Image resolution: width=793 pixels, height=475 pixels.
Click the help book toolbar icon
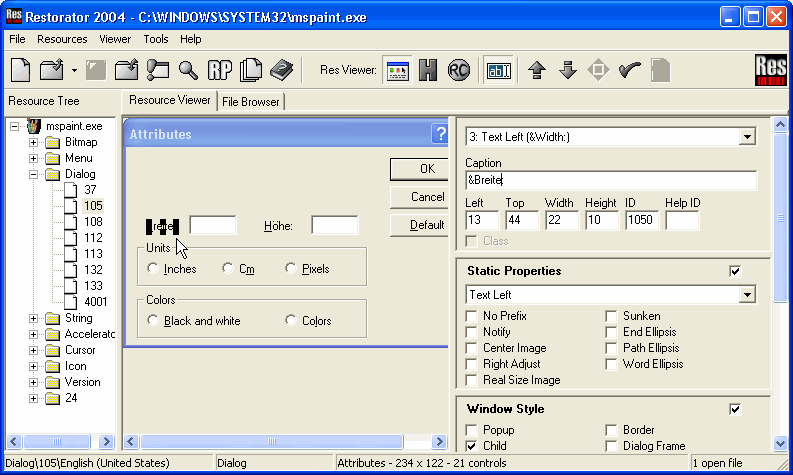pyautogui.click(x=282, y=70)
